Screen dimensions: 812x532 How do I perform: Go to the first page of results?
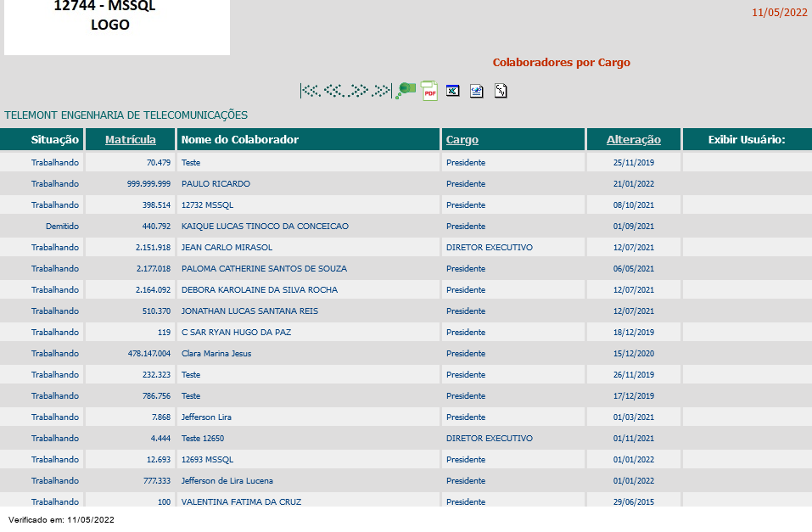coord(311,91)
